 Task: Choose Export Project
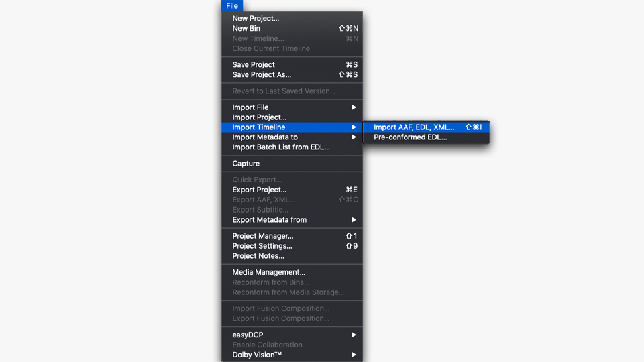[259, 190]
